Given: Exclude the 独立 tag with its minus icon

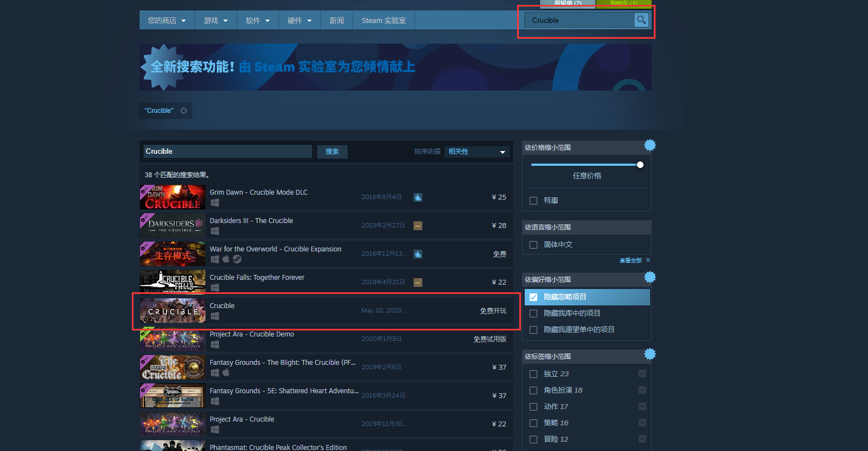Looking at the screenshot, I should [642, 374].
